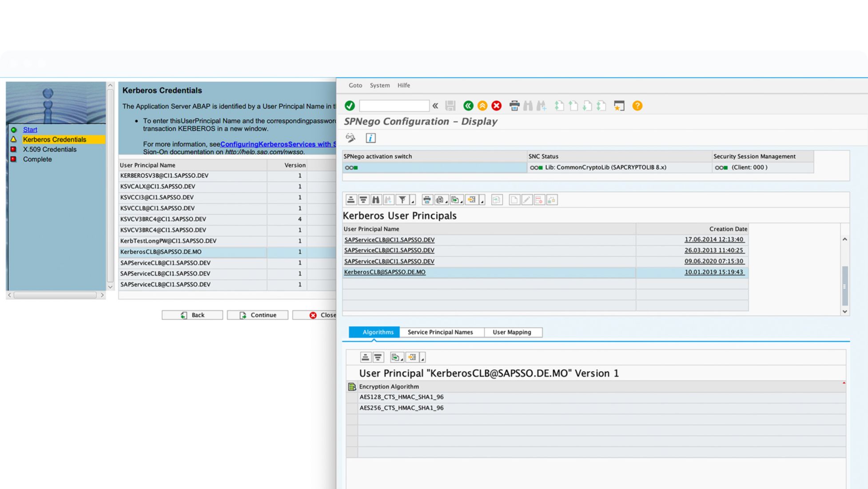Click the green Enter checkmark icon
868x489 pixels.
tap(350, 106)
